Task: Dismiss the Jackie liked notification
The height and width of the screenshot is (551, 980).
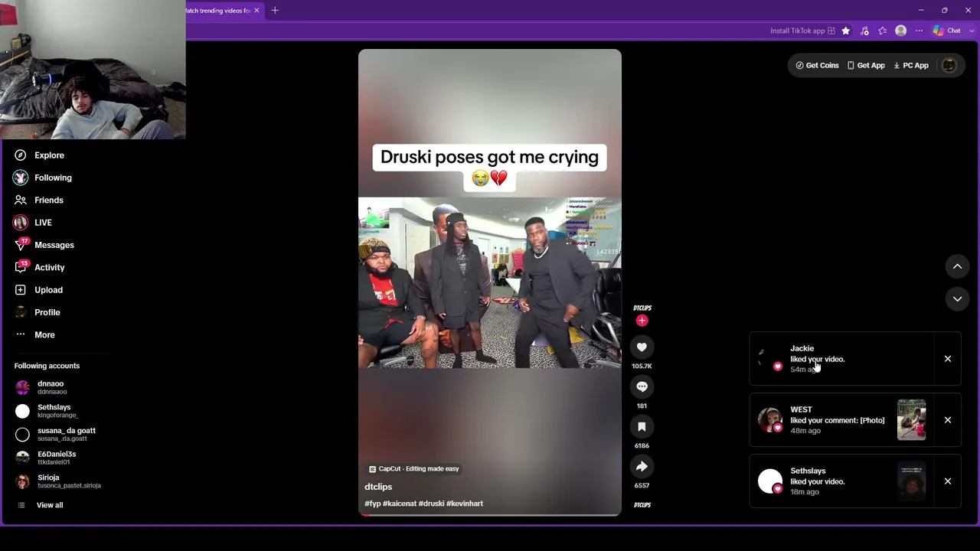Action: point(947,359)
